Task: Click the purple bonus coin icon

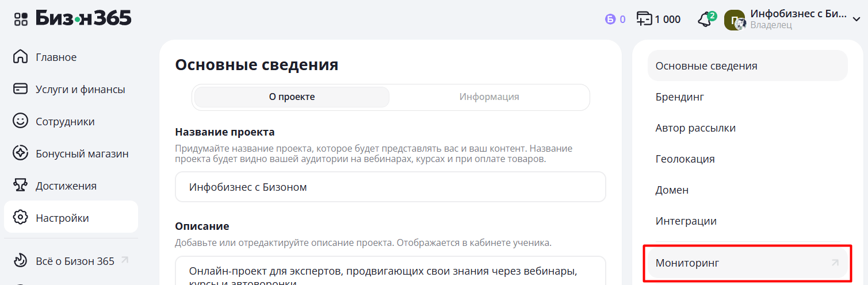Action: point(610,20)
